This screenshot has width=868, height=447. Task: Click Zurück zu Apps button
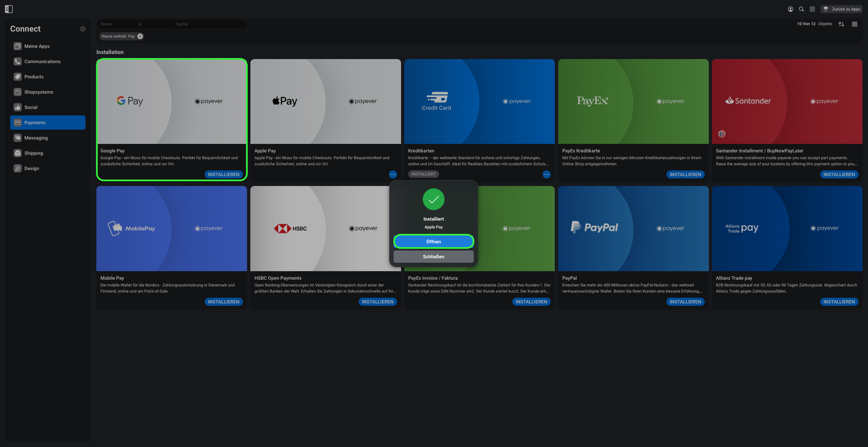tap(842, 9)
